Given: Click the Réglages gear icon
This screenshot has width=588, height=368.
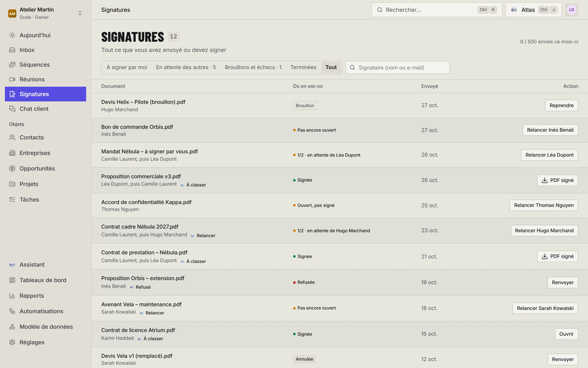Looking at the screenshot, I should [x=12, y=342].
